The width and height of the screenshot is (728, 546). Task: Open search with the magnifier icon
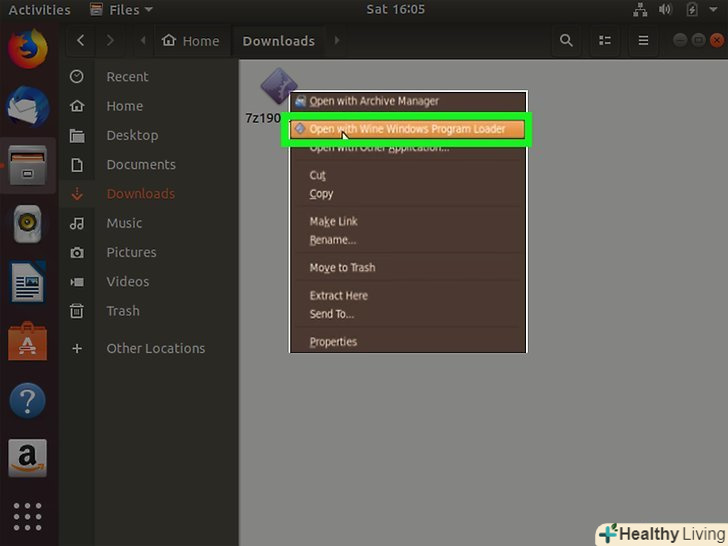[566, 40]
